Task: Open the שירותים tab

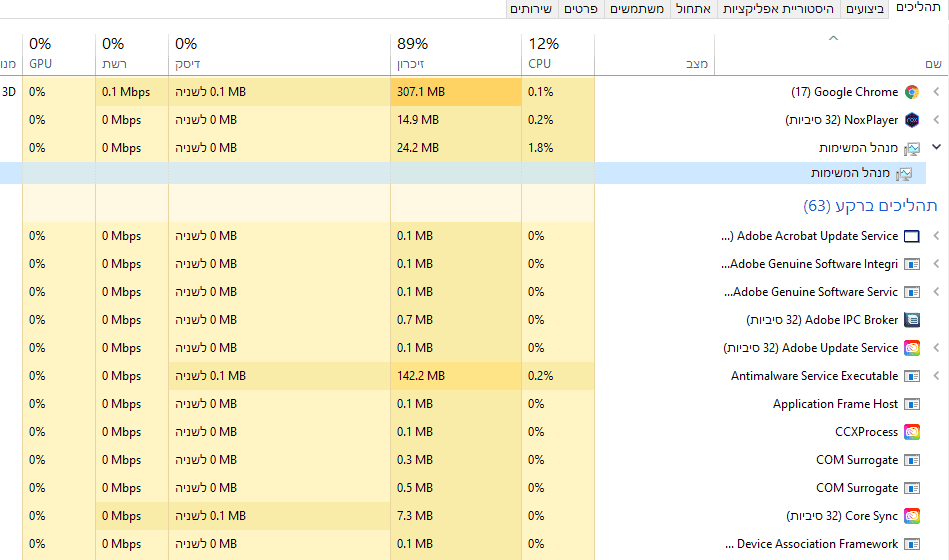Action: tap(530, 9)
